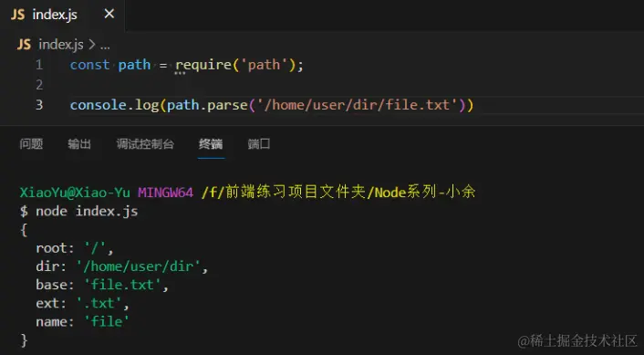Click the '$ node index.js' command line
The width and height of the screenshot is (644, 355).
[x=78, y=211]
